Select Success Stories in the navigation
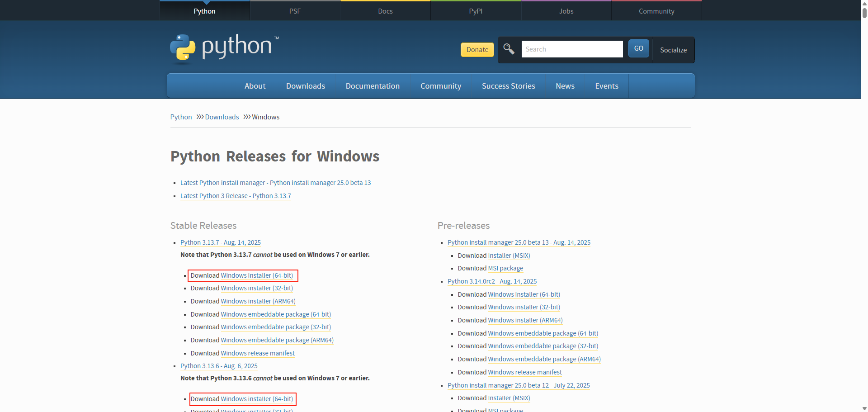 [x=508, y=85]
